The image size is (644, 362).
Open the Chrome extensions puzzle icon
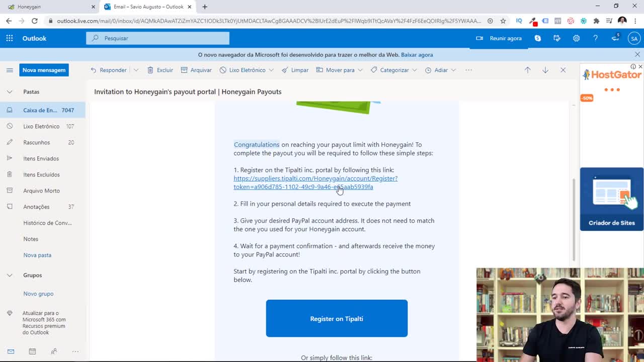tap(596, 21)
